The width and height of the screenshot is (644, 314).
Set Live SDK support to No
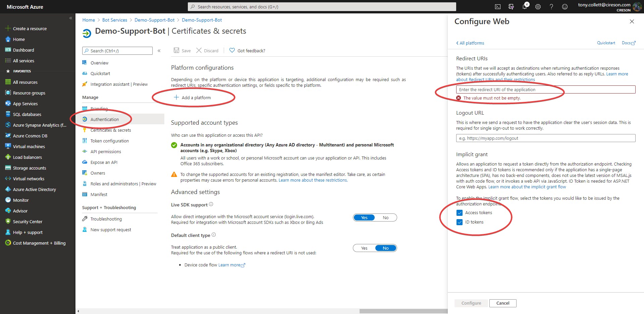[386, 218]
